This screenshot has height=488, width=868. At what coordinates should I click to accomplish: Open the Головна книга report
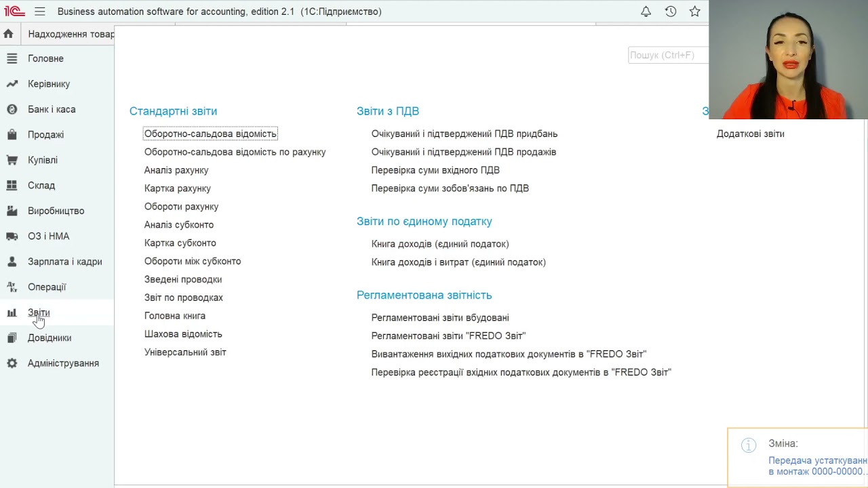tap(175, 316)
